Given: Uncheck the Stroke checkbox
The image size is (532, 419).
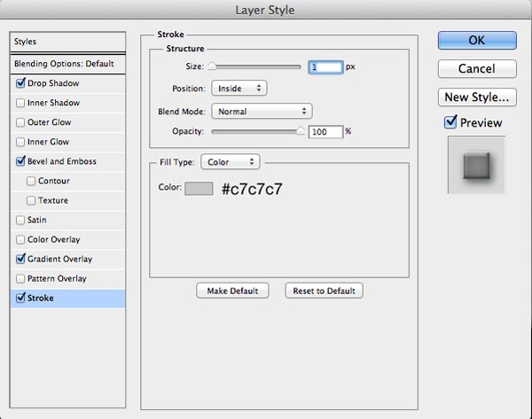Looking at the screenshot, I should pyautogui.click(x=20, y=298).
